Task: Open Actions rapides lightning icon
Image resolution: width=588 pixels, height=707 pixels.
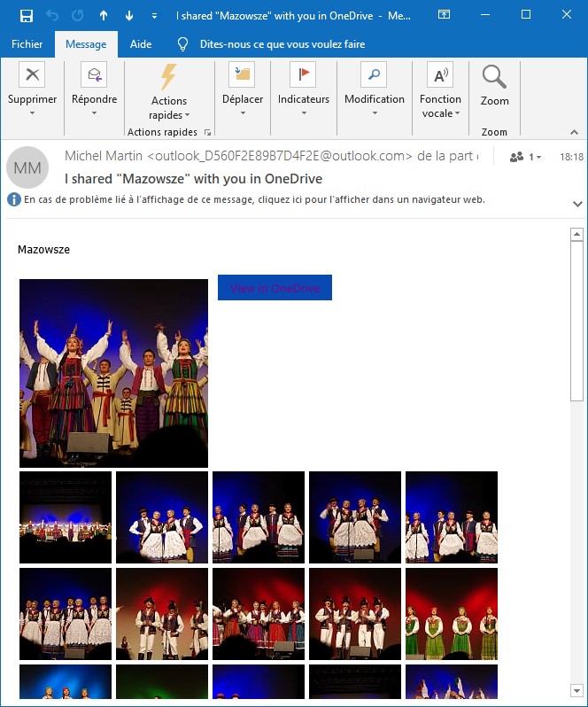Action: point(168,77)
